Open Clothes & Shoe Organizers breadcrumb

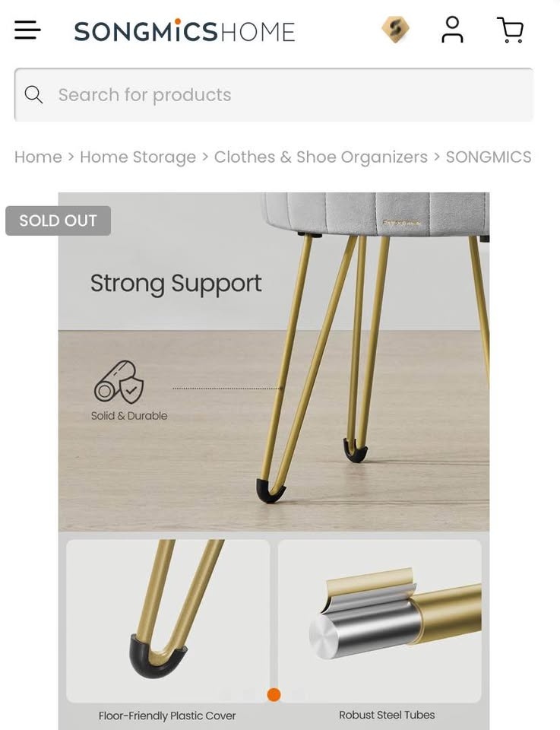pyautogui.click(x=321, y=157)
